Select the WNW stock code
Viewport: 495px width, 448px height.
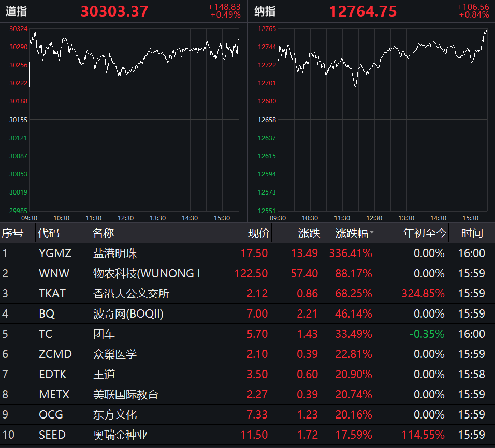click(x=54, y=274)
